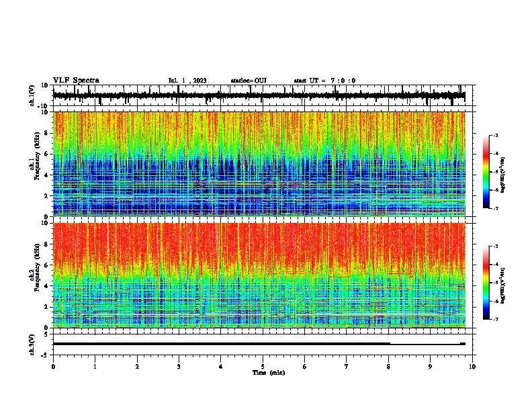The image size is (532, 411).
Task: Click the "ch.1(V)" waveform axis label
Action: pyautogui.click(x=32, y=95)
